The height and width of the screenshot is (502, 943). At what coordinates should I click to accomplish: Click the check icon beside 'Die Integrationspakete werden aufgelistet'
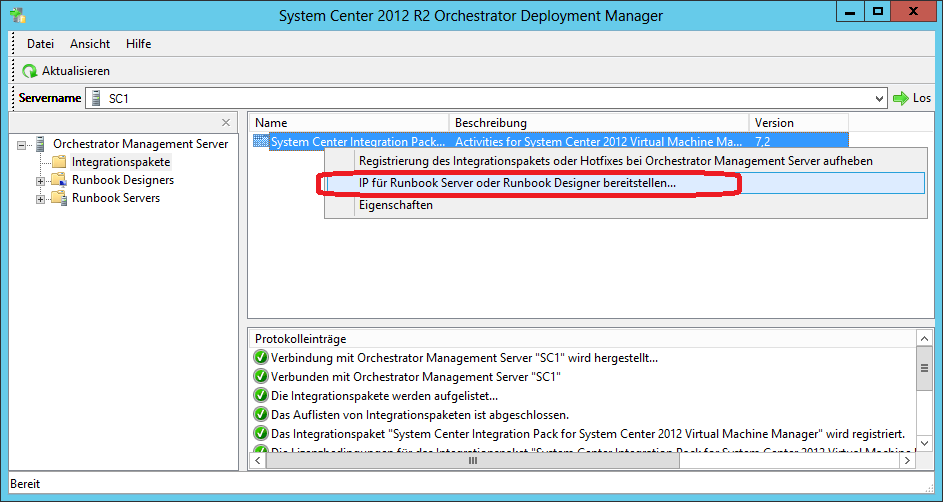pos(260,396)
